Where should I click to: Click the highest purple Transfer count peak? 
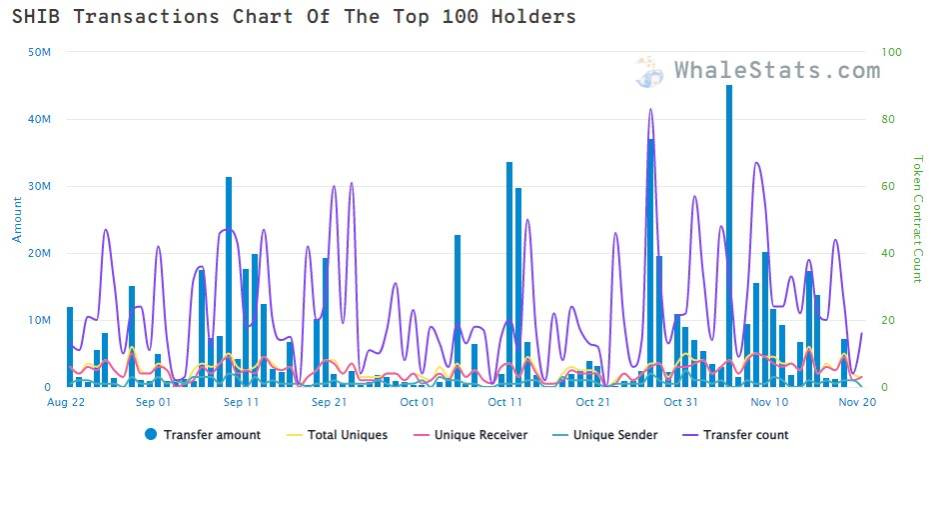coord(651,110)
